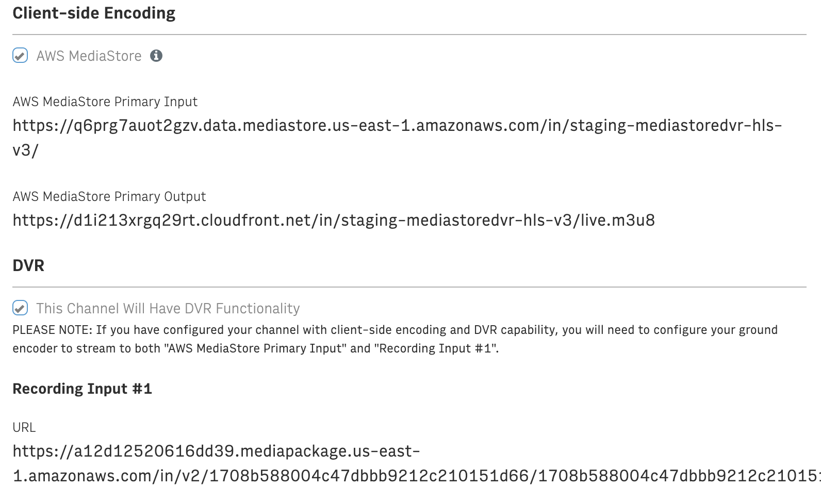Screen dimensions: 821x504
Task: Click the mediastore.us-east-1 primary input URL
Action: pos(398,138)
